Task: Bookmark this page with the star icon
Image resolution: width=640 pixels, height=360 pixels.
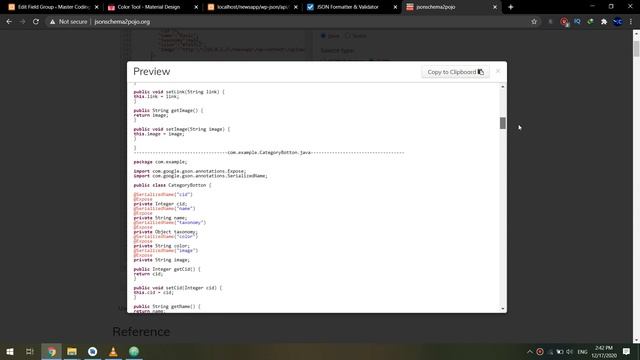Action: (x=534, y=22)
